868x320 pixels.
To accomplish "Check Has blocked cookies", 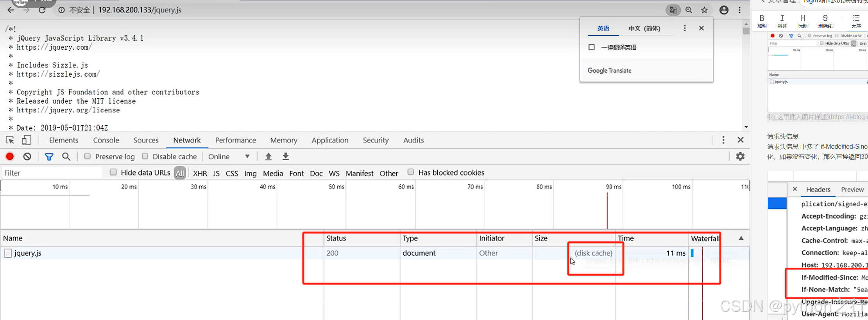I will coord(410,172).
